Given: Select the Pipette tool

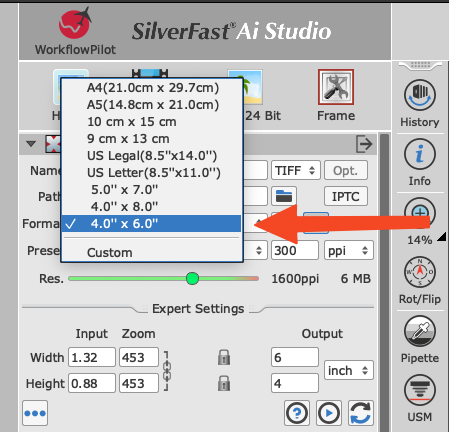Looking at the screenshot, I should (x=420, y=331).
